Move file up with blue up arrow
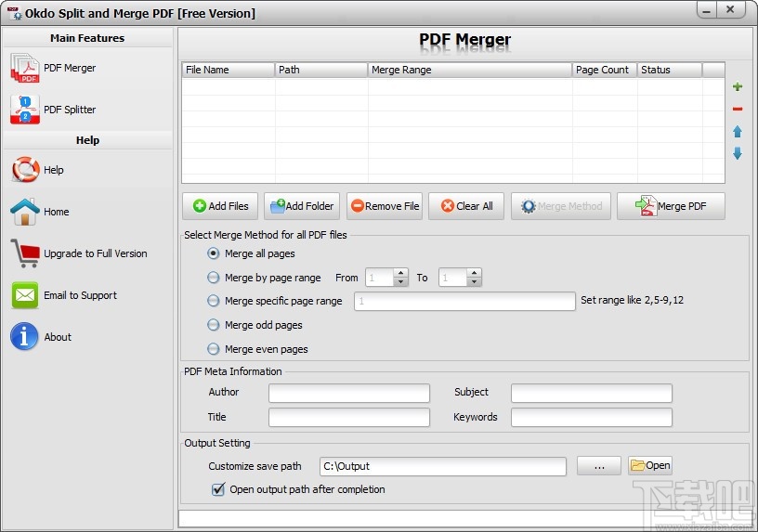Screen dimensions: 758x532 [x=738, y=132]
